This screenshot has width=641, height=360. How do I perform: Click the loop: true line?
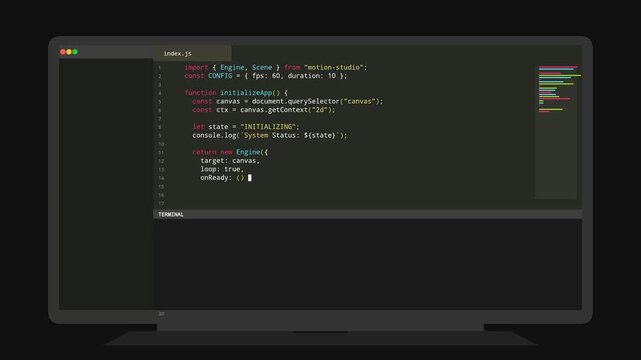point(222,169)
